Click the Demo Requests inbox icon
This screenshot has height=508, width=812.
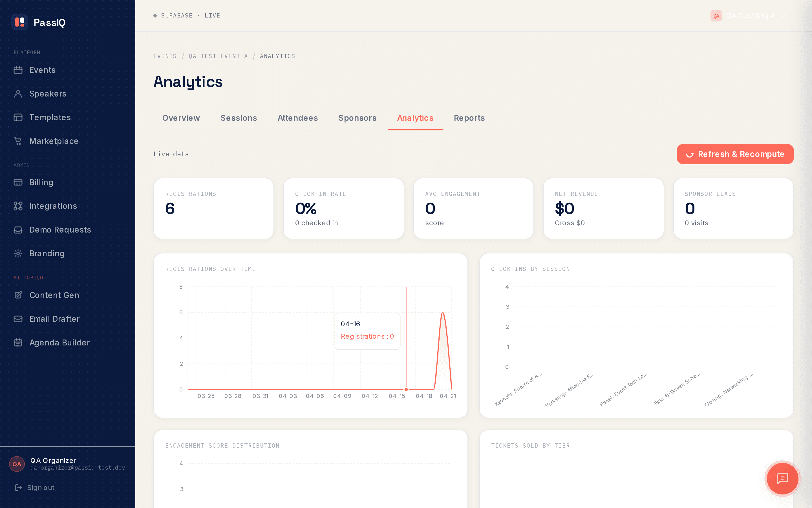[18, 230]
